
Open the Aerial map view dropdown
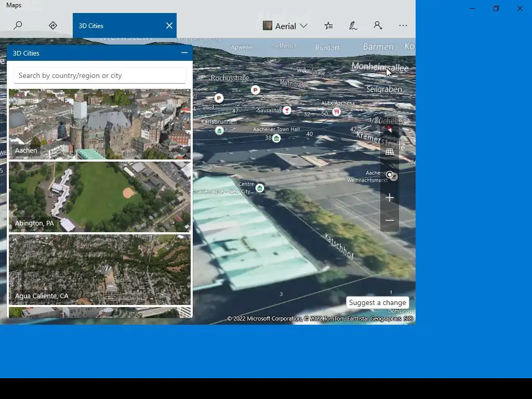tap(285, 26)
